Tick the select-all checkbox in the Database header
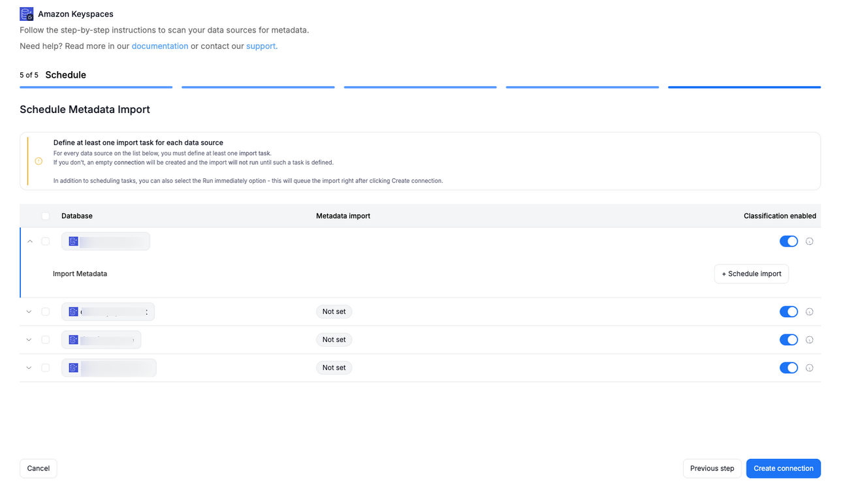 (x=46, y=216)
